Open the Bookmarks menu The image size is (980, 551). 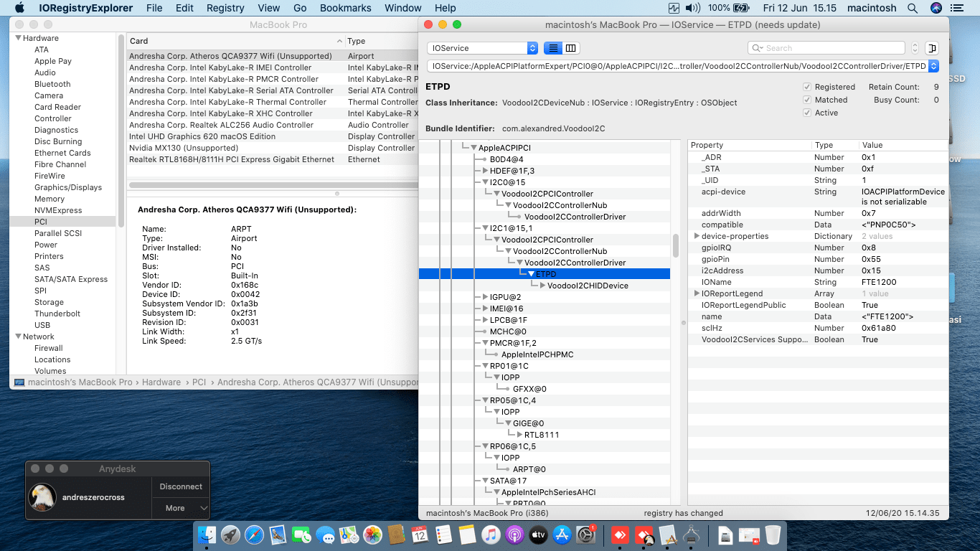[345, 8]
